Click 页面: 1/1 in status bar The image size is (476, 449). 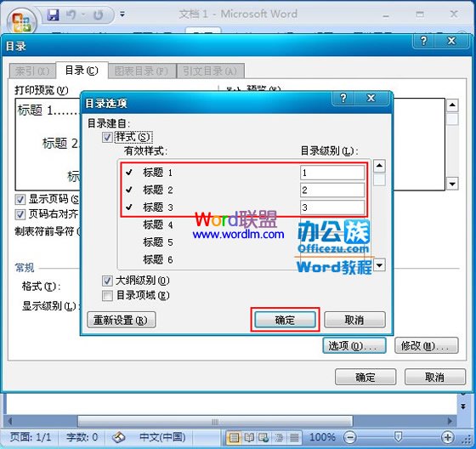pyautogui.click(x=31, y=437)
